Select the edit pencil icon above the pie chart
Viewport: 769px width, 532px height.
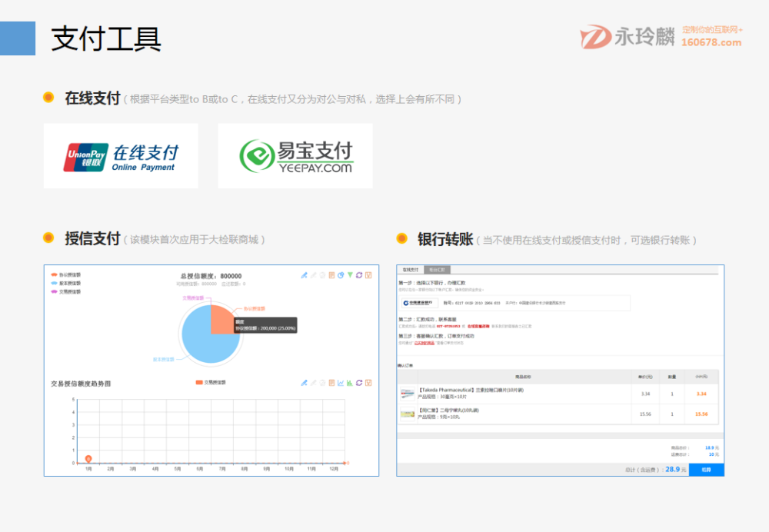tap(305, 275)
